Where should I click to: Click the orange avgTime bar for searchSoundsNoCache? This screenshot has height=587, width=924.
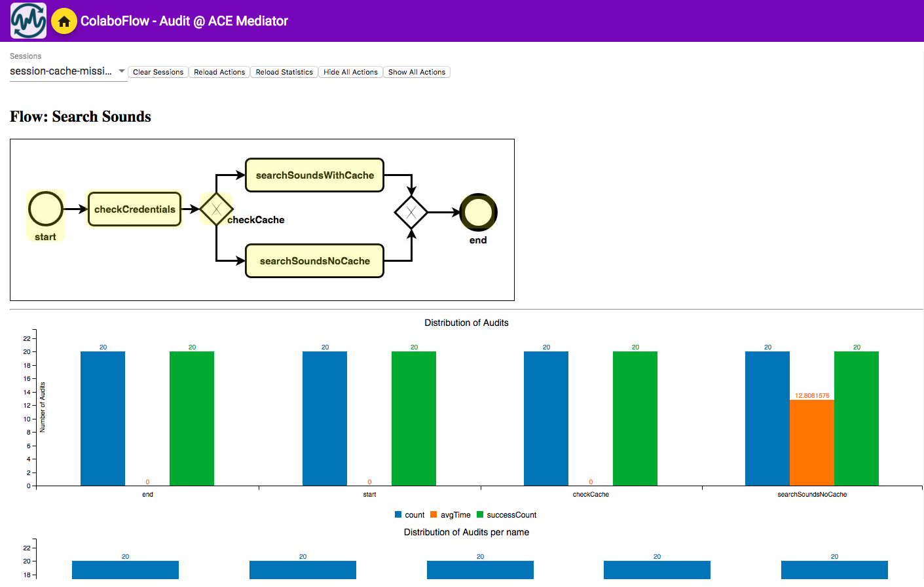[811, 442]
